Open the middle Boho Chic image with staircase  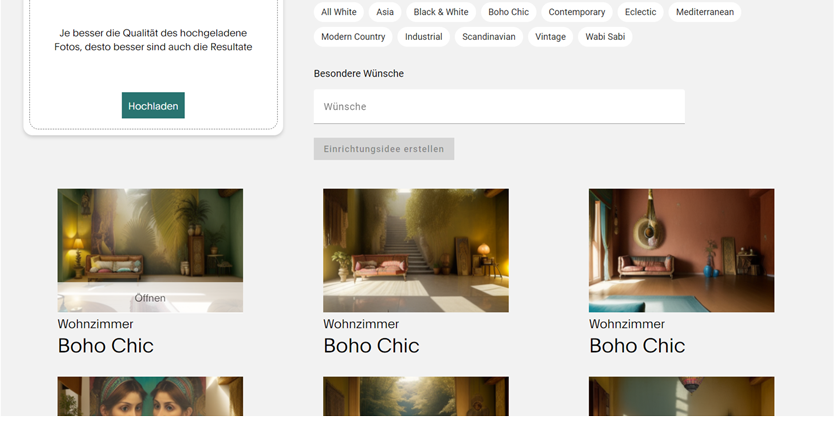(x=415, y=250)
